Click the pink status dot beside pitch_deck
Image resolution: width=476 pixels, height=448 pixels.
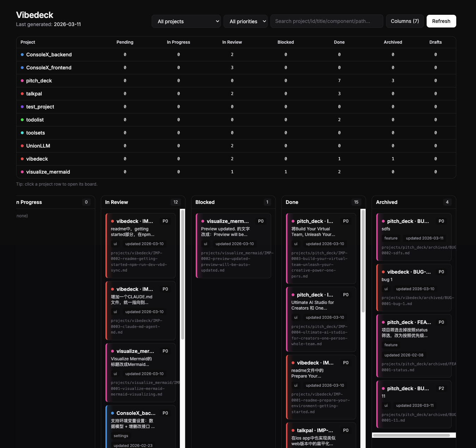pyautogui.click(x=22, y=81)
